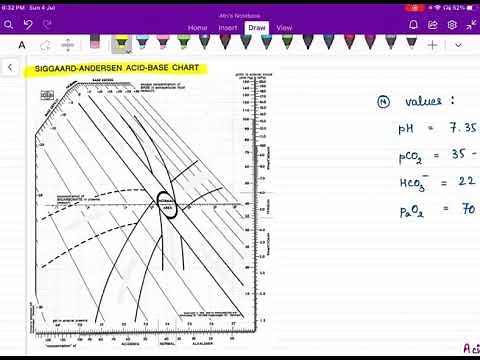Tap the red screen recording indicator
The height and width of the screenshot is (360, 480).
tap(415, 8)
